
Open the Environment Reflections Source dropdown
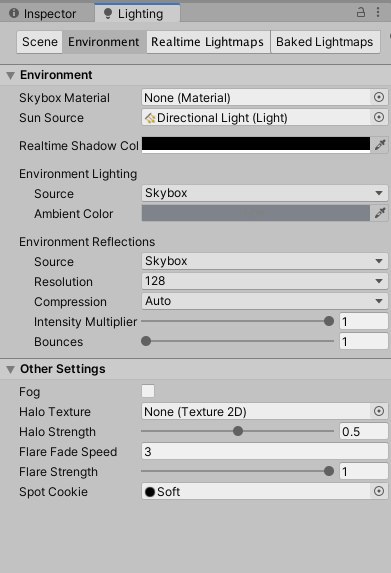coord(265,261)
